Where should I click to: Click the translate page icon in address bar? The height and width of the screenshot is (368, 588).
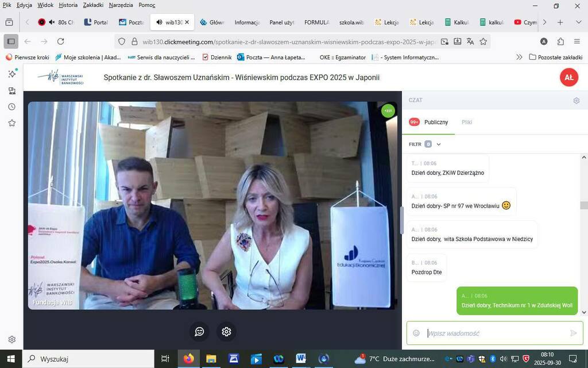(470, 41)
